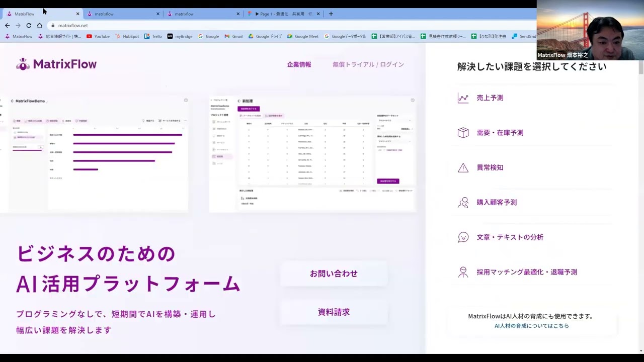Reload the page with the browser refresh icon
This screenshot has height=362, width=644.
point(29,26)
